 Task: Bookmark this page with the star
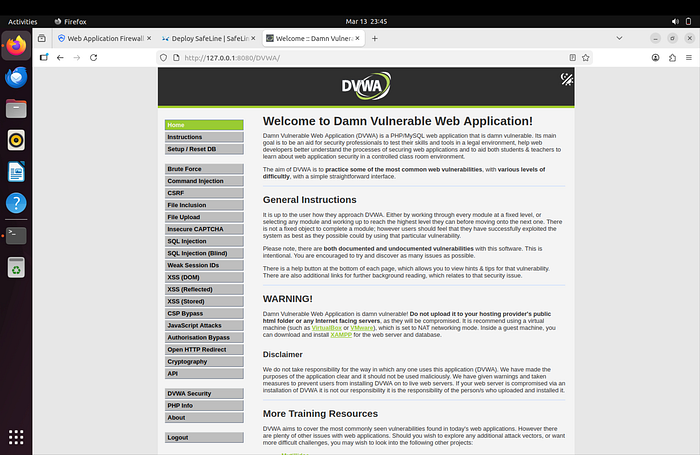pyautogui.click(x=586, y=58)
